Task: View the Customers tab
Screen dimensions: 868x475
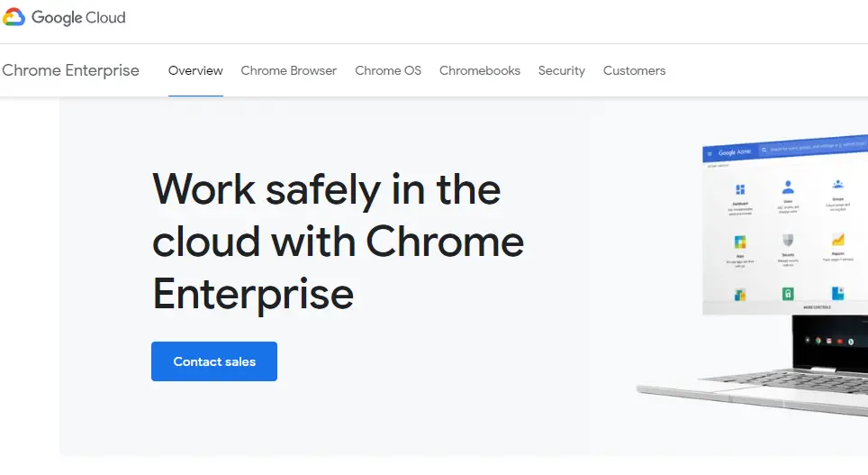Action: pos(635,70)
